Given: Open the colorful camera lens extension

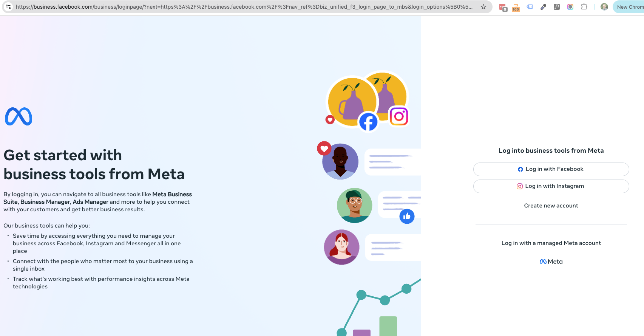Looking at the screenshot, I should pos(570,7).
